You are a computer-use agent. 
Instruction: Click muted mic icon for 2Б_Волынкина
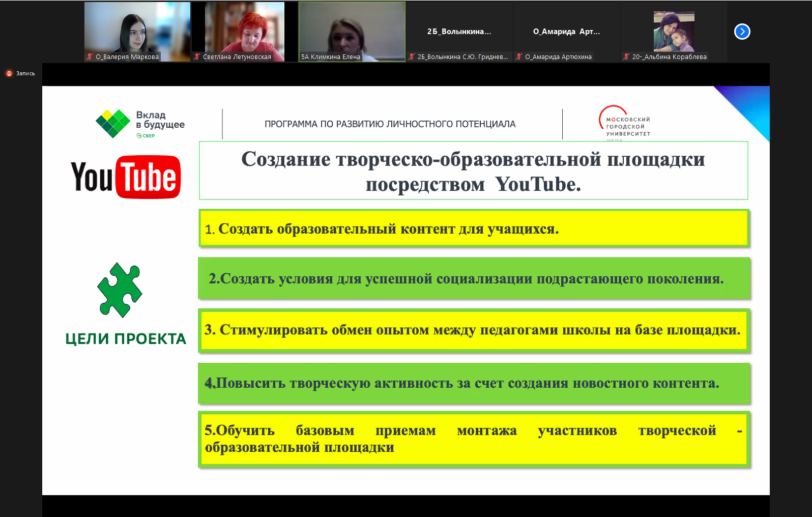tap(412, 57)
